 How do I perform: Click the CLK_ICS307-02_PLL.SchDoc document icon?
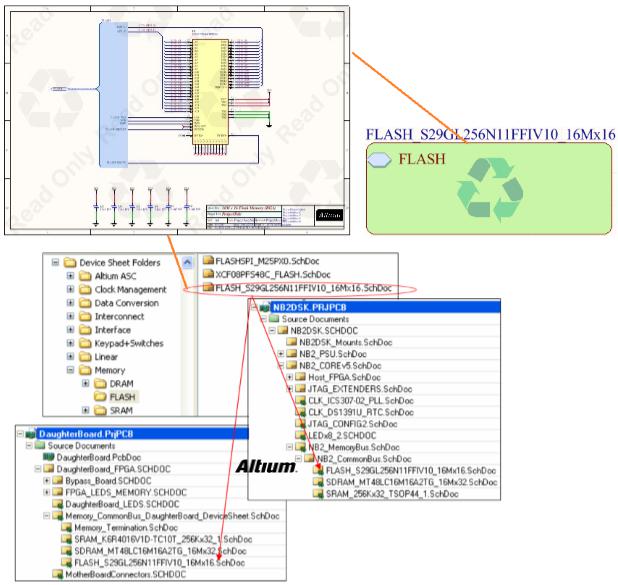pos(300,399)
